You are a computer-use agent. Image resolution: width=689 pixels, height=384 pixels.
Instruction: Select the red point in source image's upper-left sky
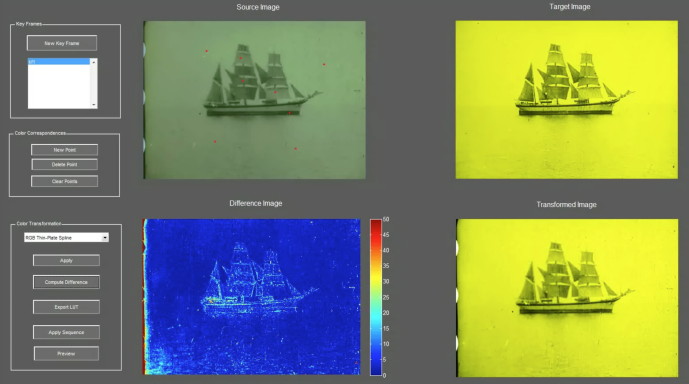click(207, 51)
